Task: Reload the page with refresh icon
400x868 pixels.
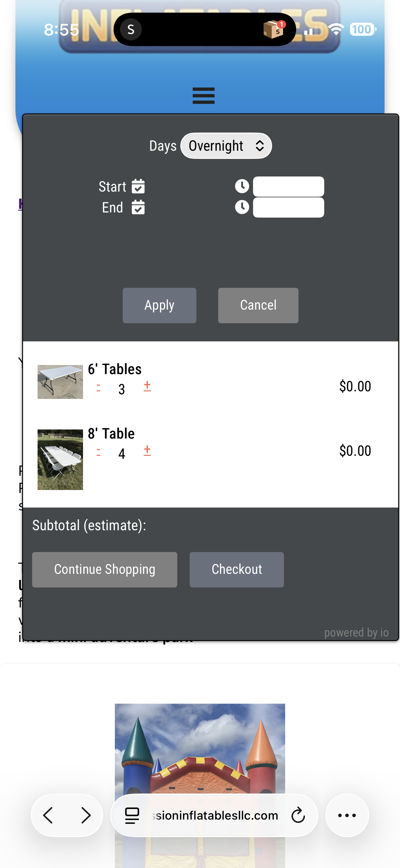Action: (298, 815)
